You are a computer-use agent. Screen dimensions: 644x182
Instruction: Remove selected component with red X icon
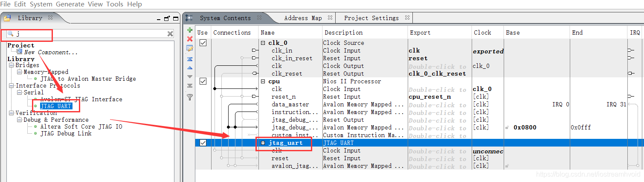pos(190,39)
